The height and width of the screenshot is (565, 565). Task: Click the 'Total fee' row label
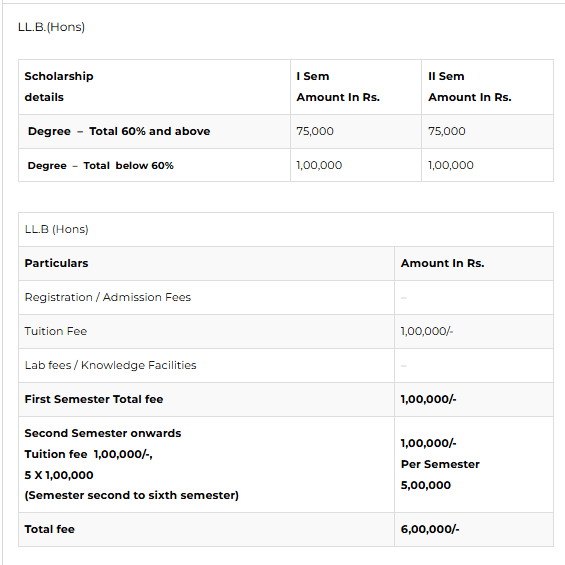[50, 529]
